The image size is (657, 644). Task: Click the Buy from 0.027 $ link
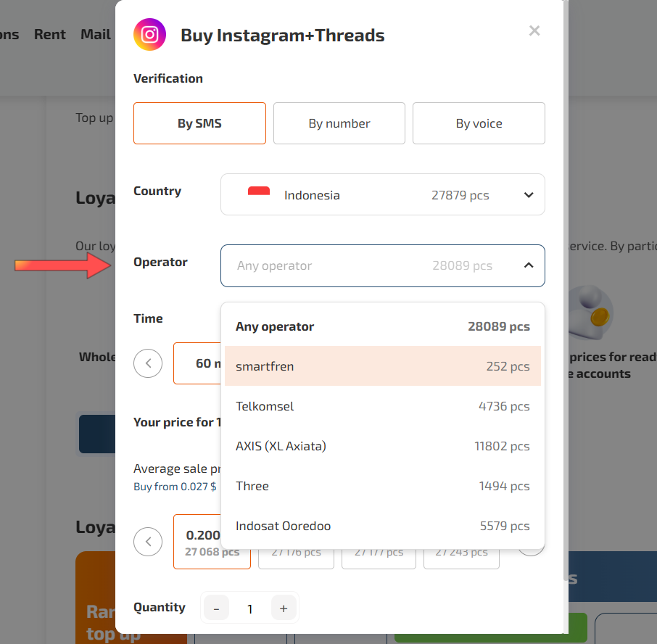coord(175,487)
